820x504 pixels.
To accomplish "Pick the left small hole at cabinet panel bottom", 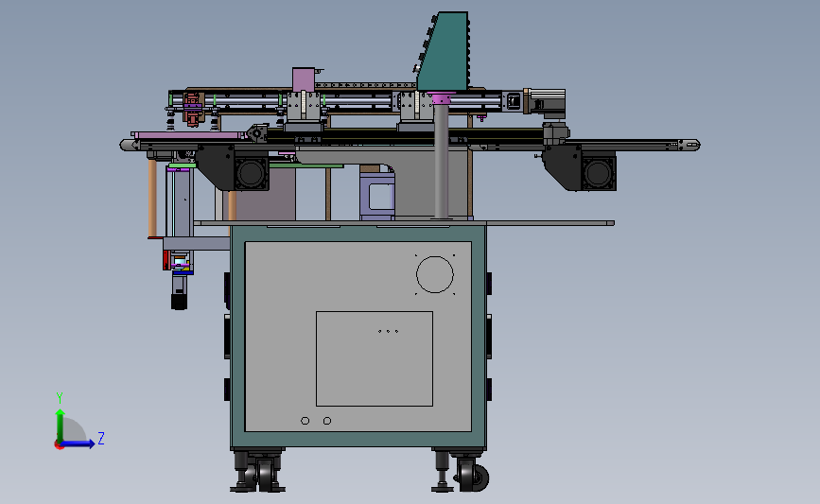I will 305,421.
